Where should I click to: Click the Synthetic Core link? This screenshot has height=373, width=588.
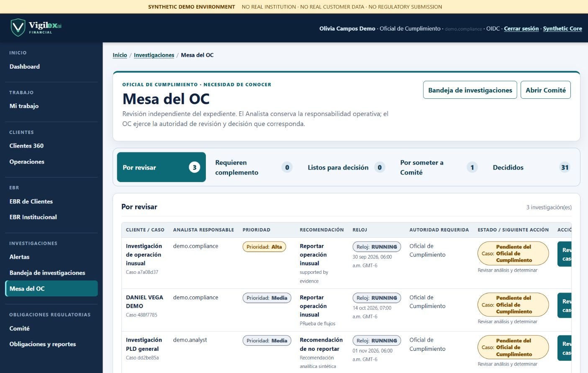[562, 28]
